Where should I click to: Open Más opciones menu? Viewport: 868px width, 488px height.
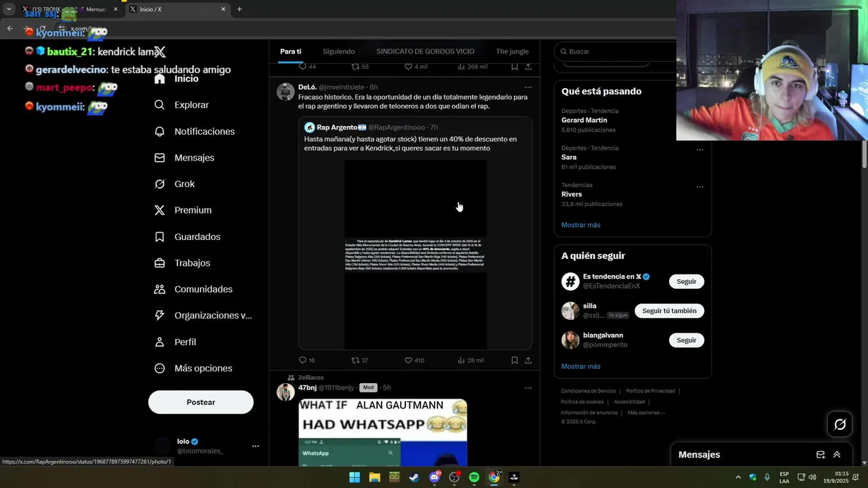(193, 368)
